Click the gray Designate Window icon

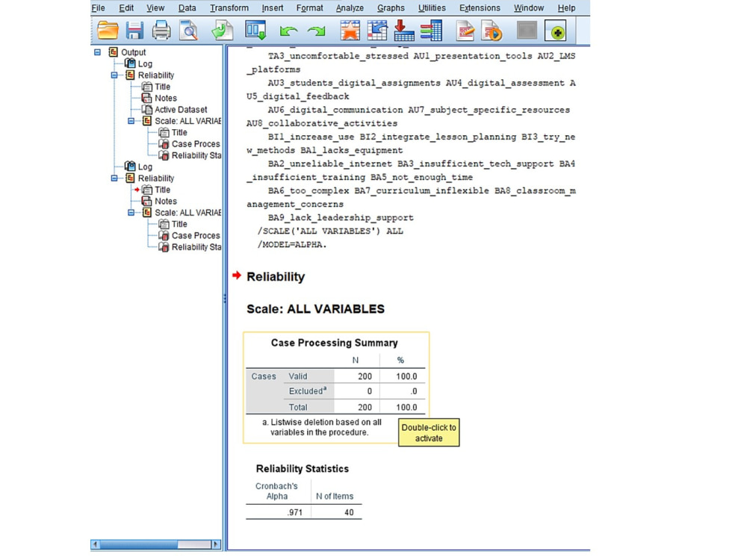(x=527, y=31)
